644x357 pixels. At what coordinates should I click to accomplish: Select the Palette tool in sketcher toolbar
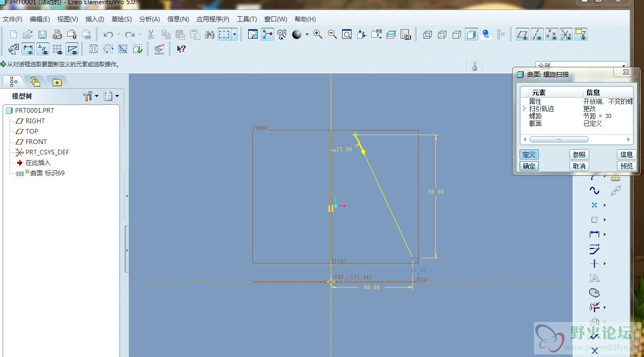594,293
